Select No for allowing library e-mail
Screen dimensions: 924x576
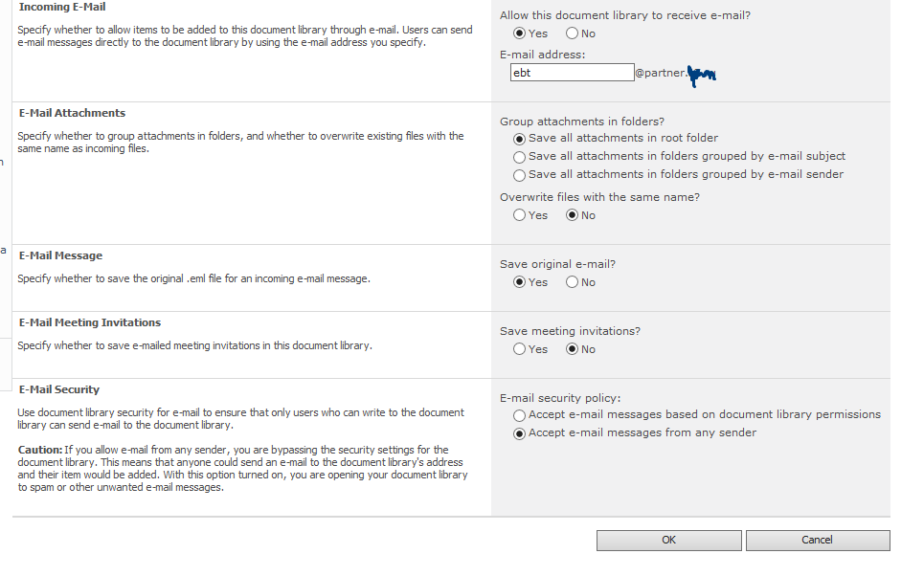click(x=573, y=33)
